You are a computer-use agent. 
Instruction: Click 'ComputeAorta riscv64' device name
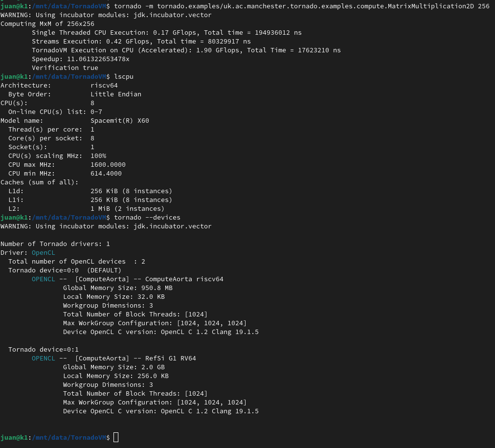(x=184, y=279)
